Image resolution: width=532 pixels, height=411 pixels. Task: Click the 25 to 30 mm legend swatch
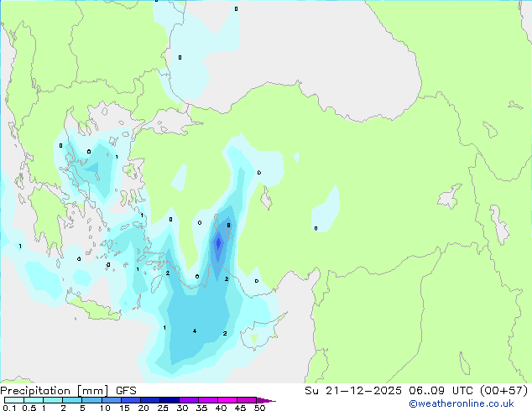pyautogui.click(x=169, y=400)
